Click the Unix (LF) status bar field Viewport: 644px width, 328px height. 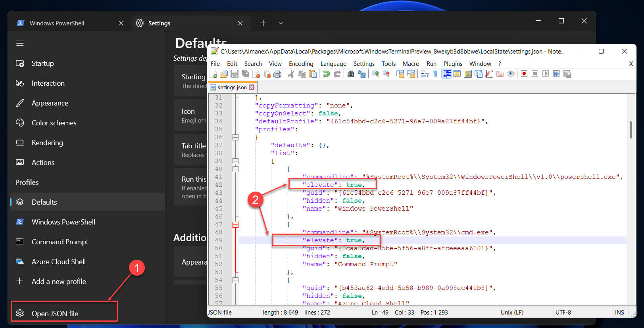[512, 313]
